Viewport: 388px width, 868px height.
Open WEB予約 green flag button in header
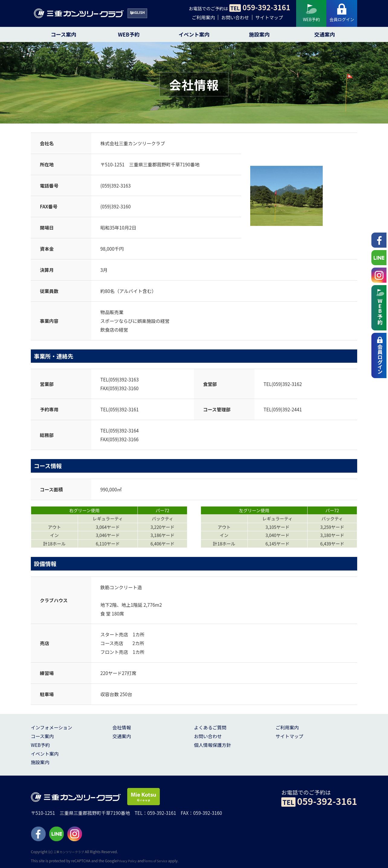click(x=311, y=14)
